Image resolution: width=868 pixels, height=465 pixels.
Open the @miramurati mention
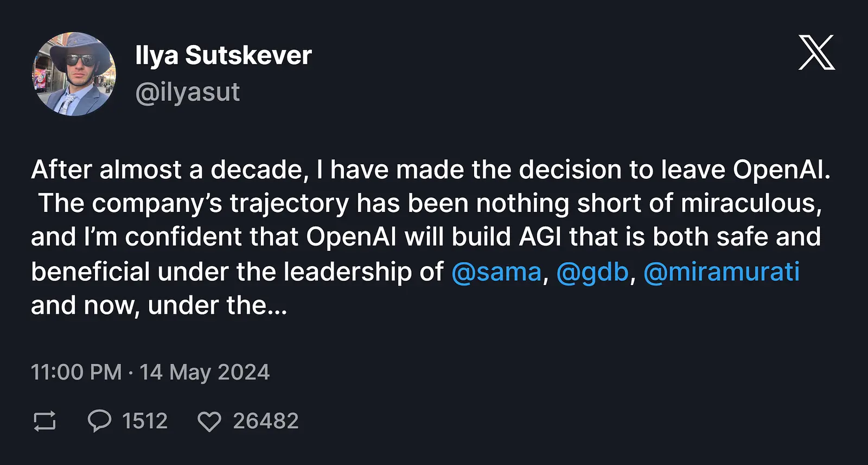pos(722,272)
